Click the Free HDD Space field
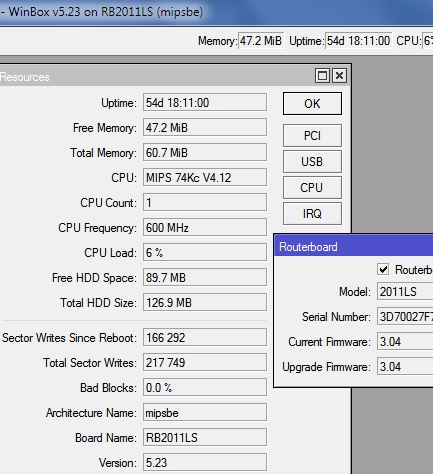Viewport: 433px width, 474px height. tap(205, 277)
